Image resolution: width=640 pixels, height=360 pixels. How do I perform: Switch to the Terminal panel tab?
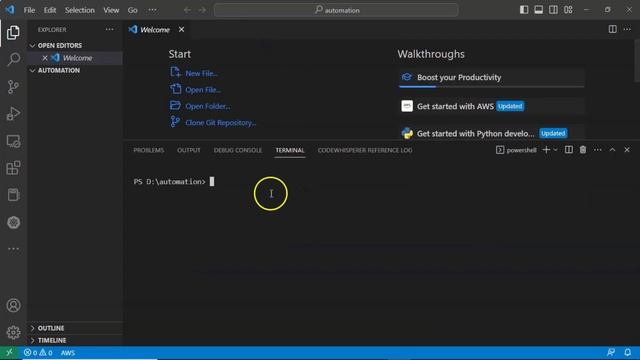pos(290,150)
